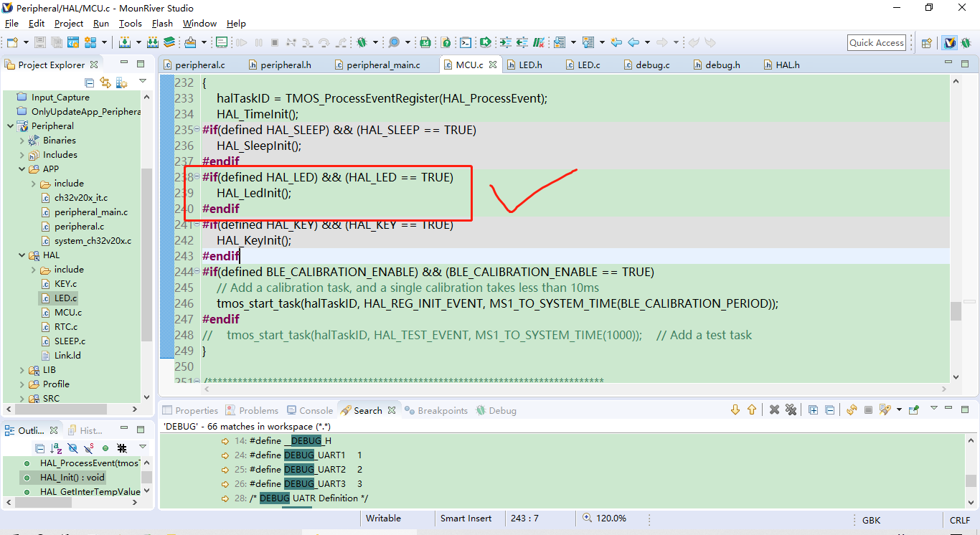Screen dimensions: 980x535
Task: Collapse all results in Search view
Action: (829, 409)
